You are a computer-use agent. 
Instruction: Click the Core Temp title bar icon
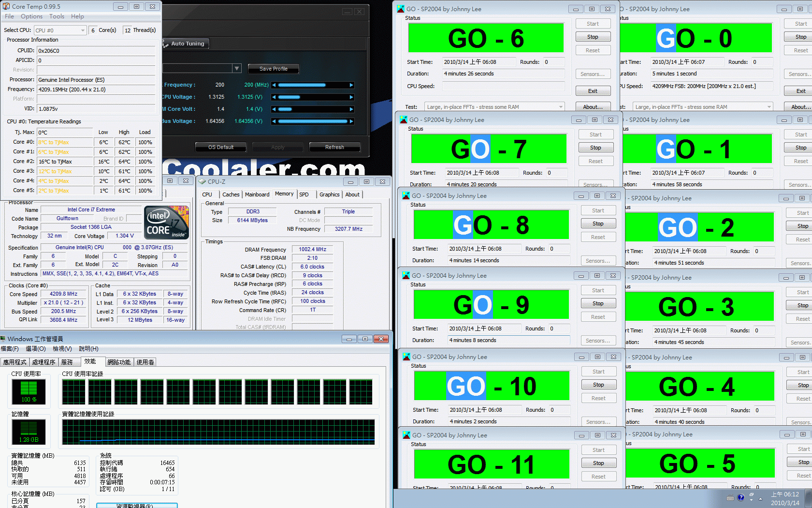click(6, 6)
